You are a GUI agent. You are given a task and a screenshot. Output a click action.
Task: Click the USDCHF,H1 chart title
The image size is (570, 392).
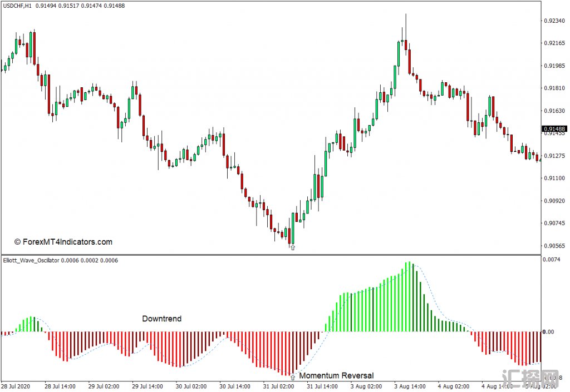[x=18, y=6]
